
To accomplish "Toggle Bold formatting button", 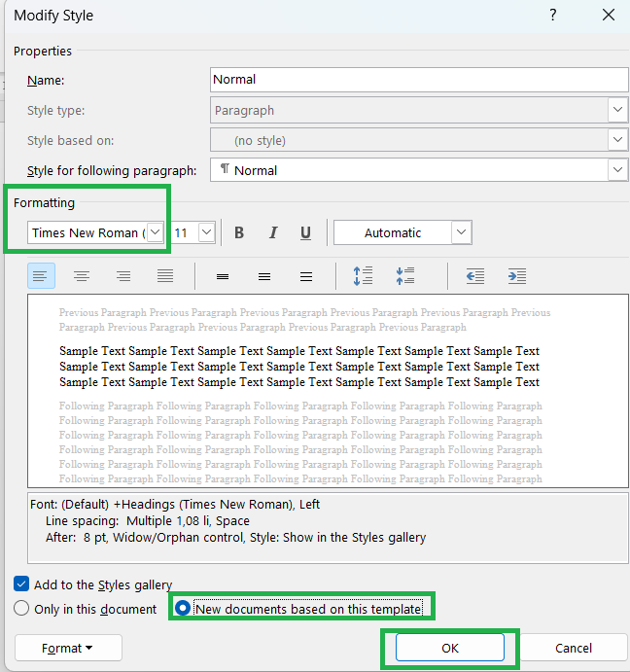I will (x=239, y=232).
